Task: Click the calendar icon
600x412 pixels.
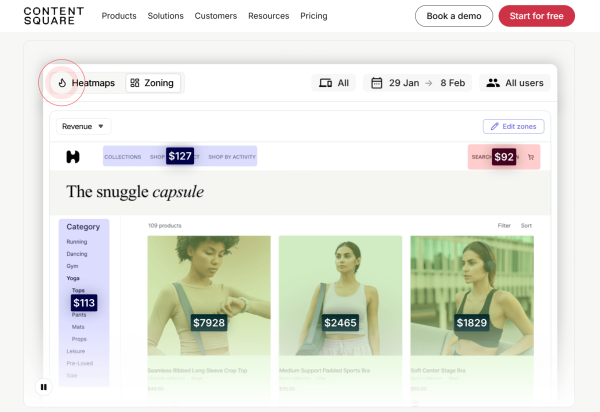Action: 377,83
